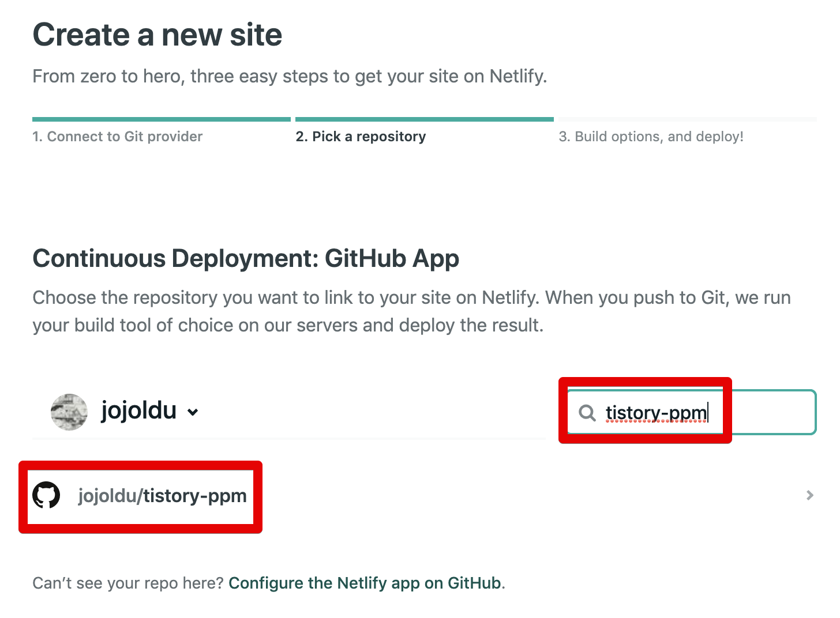Click the GitHub logo beside jojoldu/tistory-ppm
The width and height of the screenshot is (840, 618).
(x=46, y=495)
